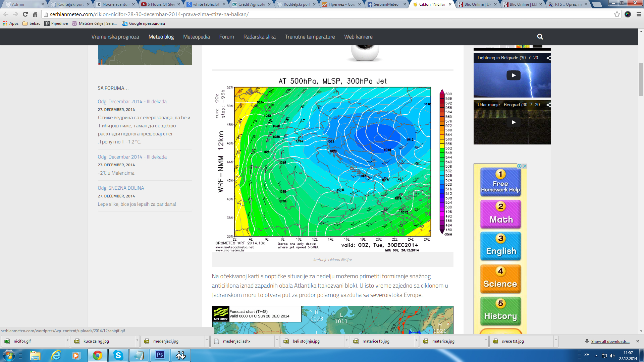Open the SNEZNA DOLINA forum link
The height and width of the screenshot is (362, 644).
[x=121, y=188]
